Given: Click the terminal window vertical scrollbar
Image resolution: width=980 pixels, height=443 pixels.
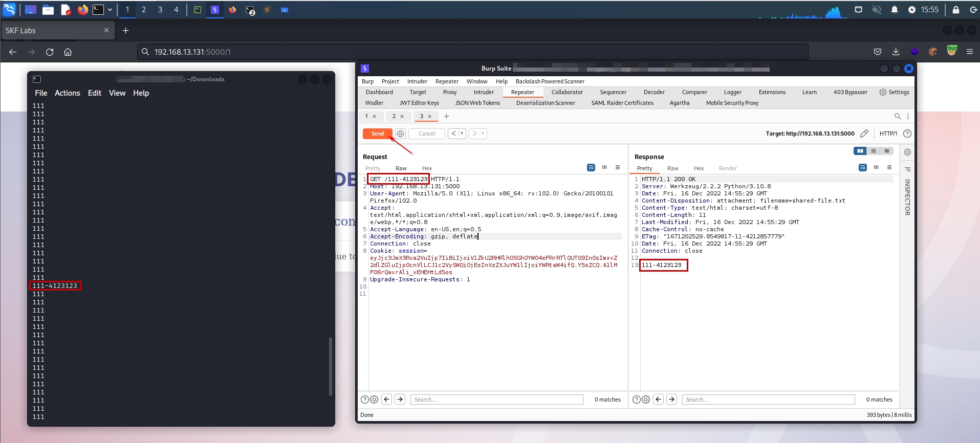Looking at the screenshot, I should (331, 366).
